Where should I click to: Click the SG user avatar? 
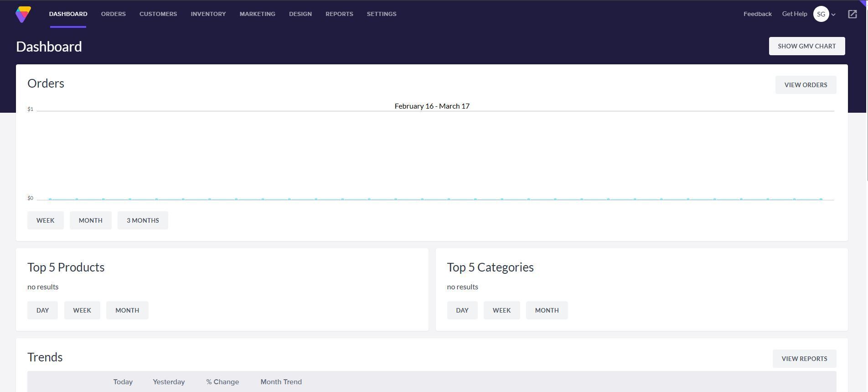821,14
